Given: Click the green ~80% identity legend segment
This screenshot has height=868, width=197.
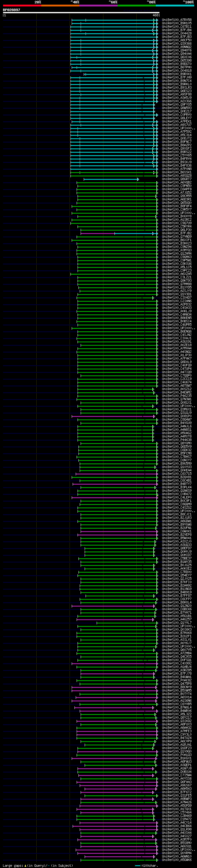Looking at the screenshot, I should click(x=137, y=6).
